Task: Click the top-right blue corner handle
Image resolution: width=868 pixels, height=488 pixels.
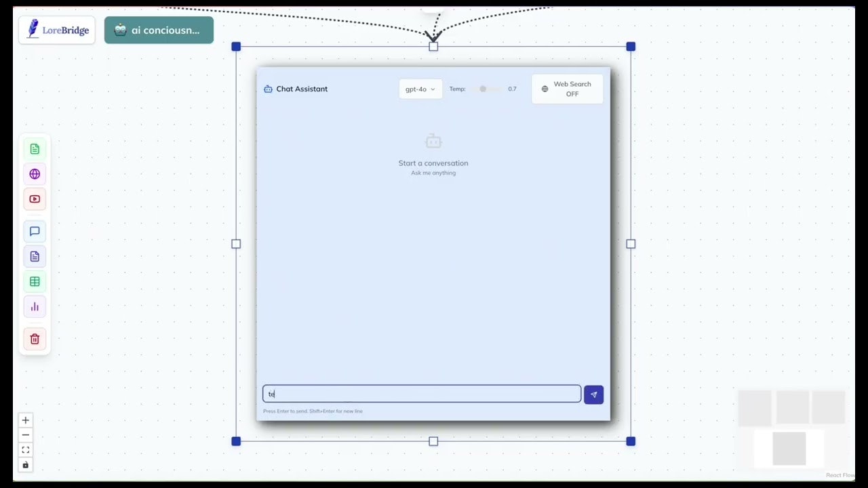Action: (631, 46)
